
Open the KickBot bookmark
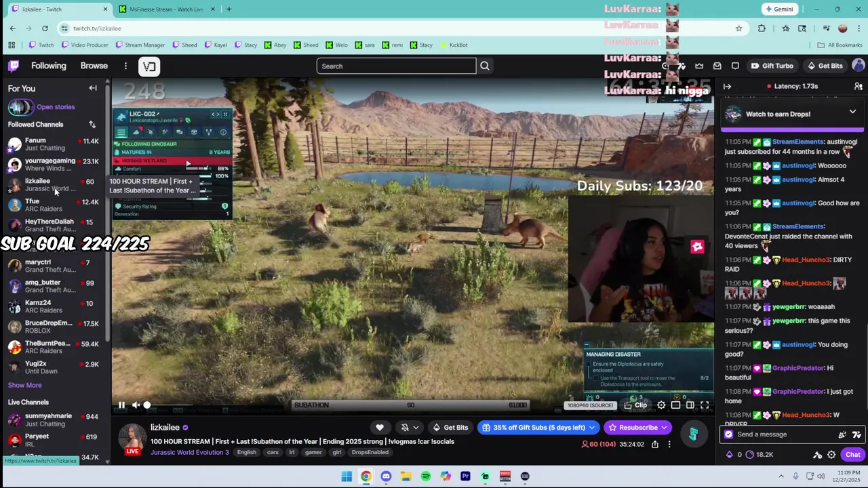click(453, 45)
